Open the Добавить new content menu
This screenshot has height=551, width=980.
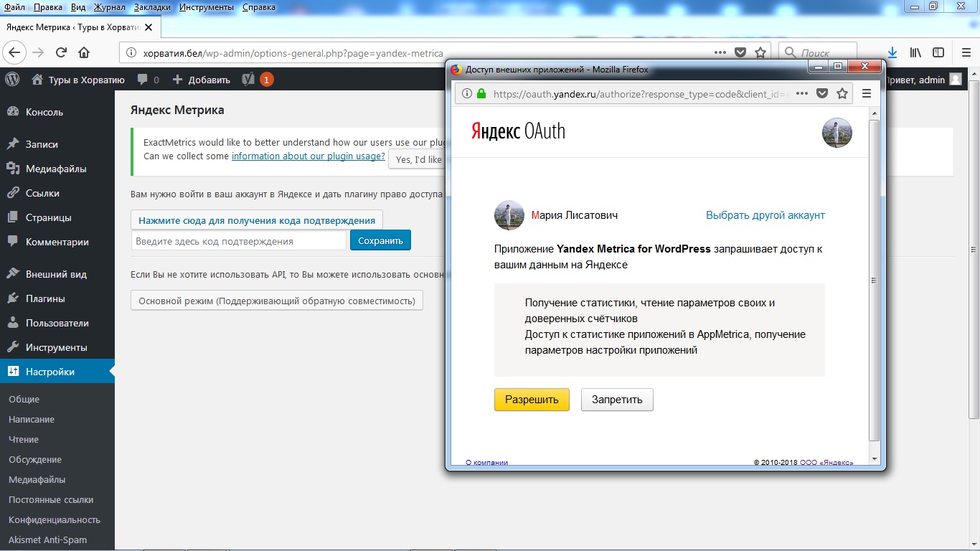[x=202, y=80]
